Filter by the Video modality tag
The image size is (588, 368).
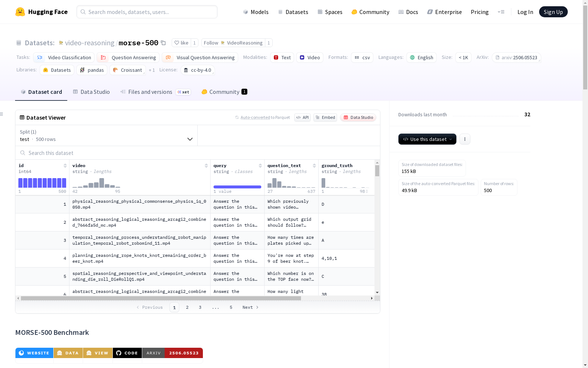coord(310,57)
